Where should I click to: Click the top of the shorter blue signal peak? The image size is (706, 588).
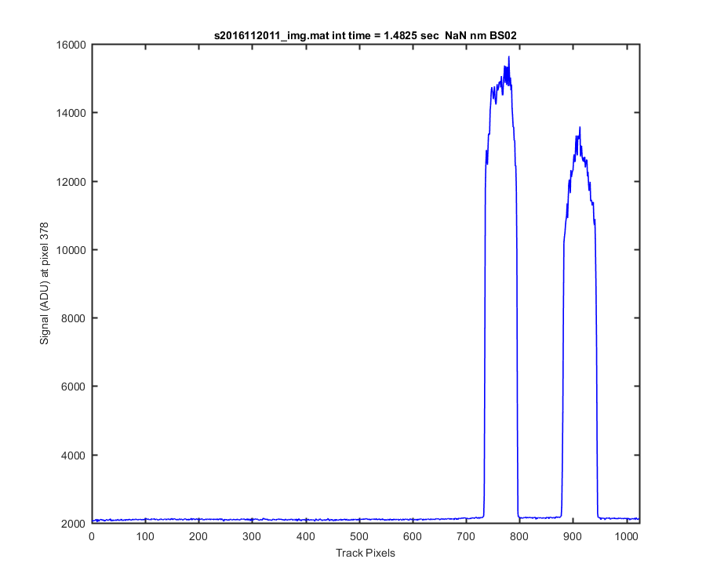point(580,127)
